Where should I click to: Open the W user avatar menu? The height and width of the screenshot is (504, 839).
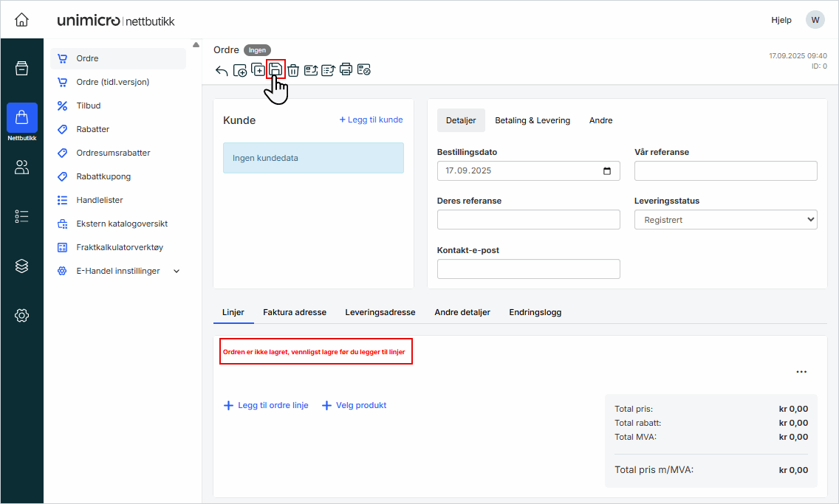(x=815, y=20)
